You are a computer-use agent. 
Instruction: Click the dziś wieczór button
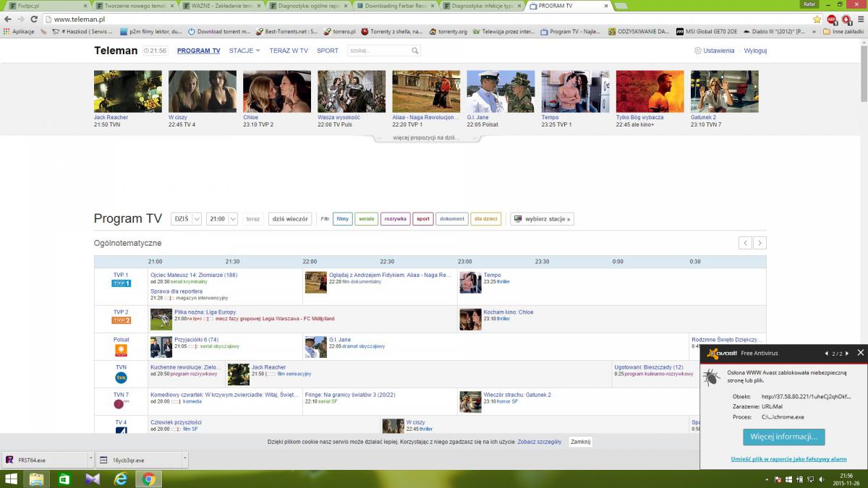pos(289,218)
